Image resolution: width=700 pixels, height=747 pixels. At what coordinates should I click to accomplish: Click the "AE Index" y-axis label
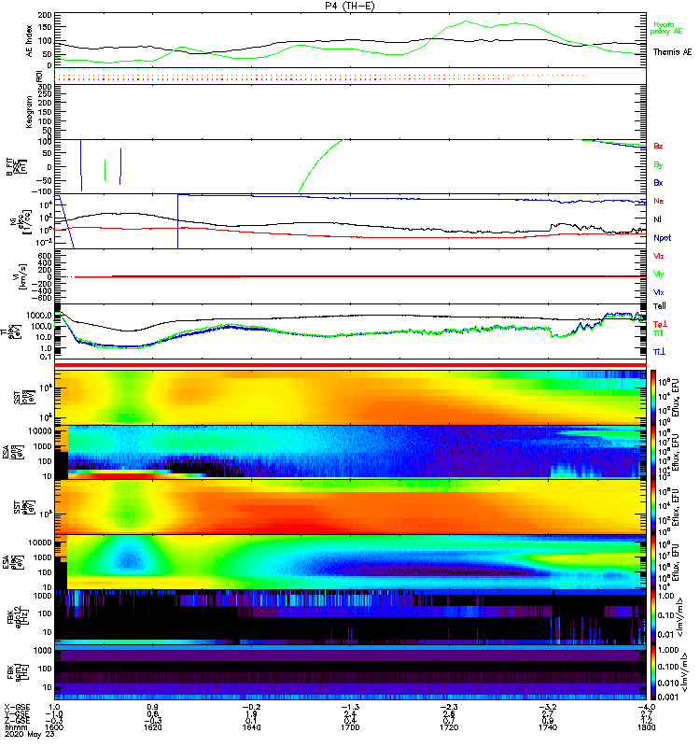[29, 40]
